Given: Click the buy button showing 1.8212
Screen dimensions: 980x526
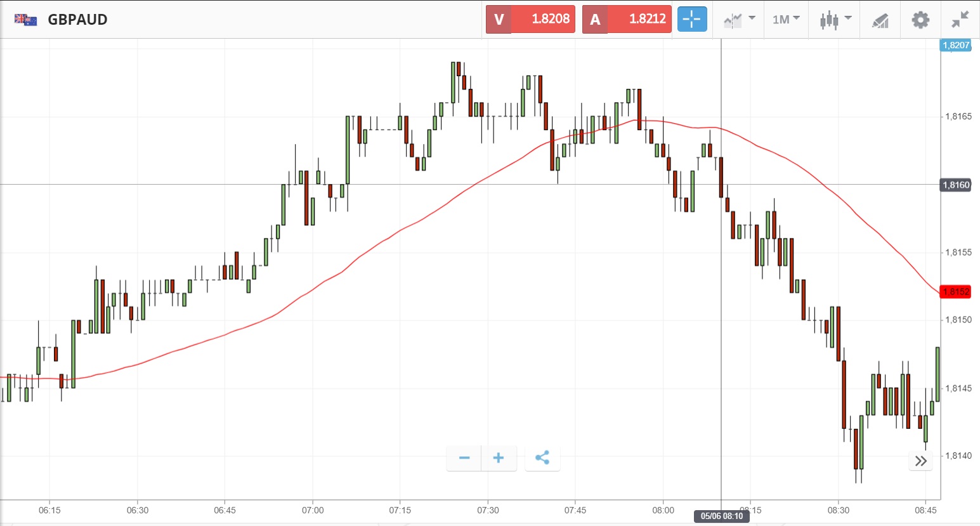Looking at the screenshot, I should point(627,19).
